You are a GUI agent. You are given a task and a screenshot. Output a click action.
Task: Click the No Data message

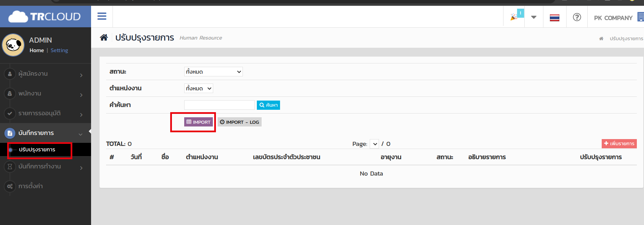point(371,174)
